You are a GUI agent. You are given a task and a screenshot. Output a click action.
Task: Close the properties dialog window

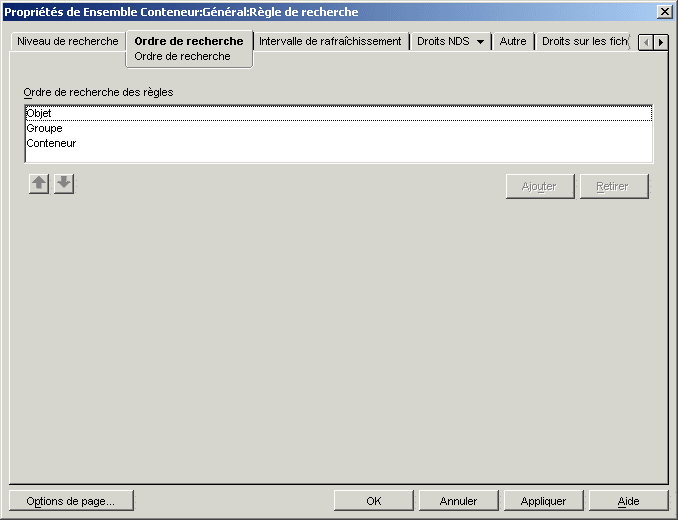664,12
